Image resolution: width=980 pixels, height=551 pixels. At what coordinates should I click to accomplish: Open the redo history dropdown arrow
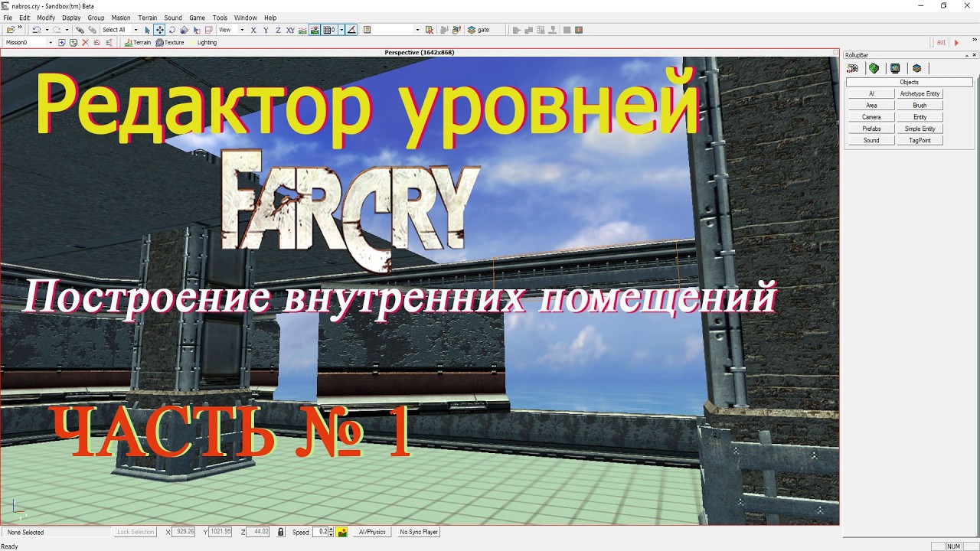coord(67,30)
